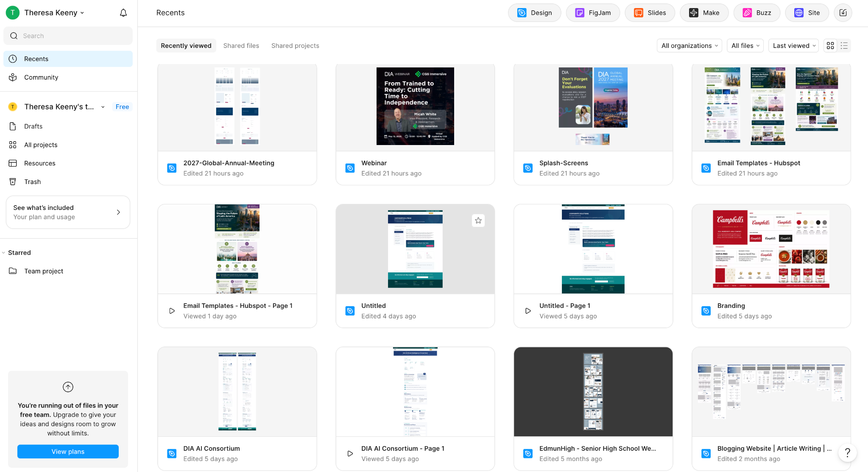
Task: Open the Branding file thumbnail
Action: [771, 249]
